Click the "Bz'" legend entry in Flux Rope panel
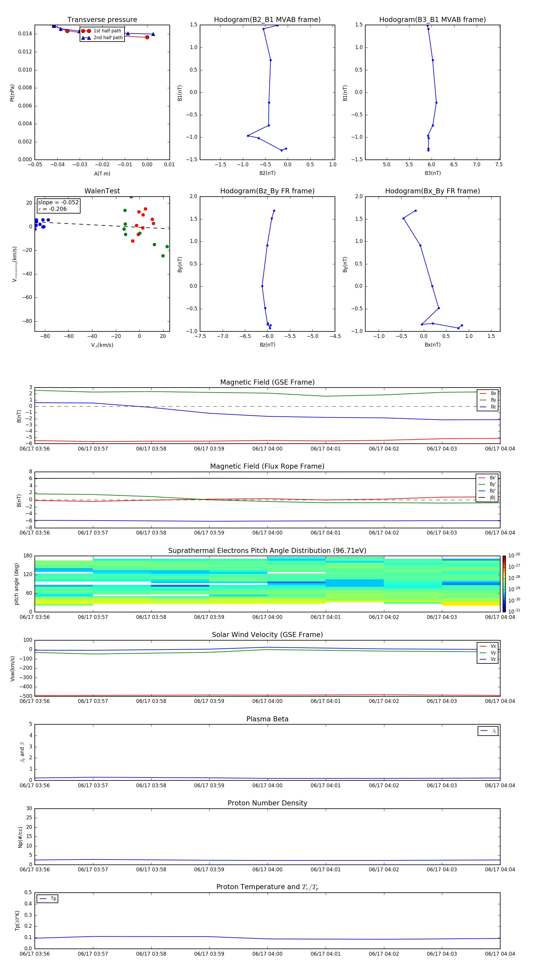The width and height of the screenshot is (535, 980). (487, 491)
